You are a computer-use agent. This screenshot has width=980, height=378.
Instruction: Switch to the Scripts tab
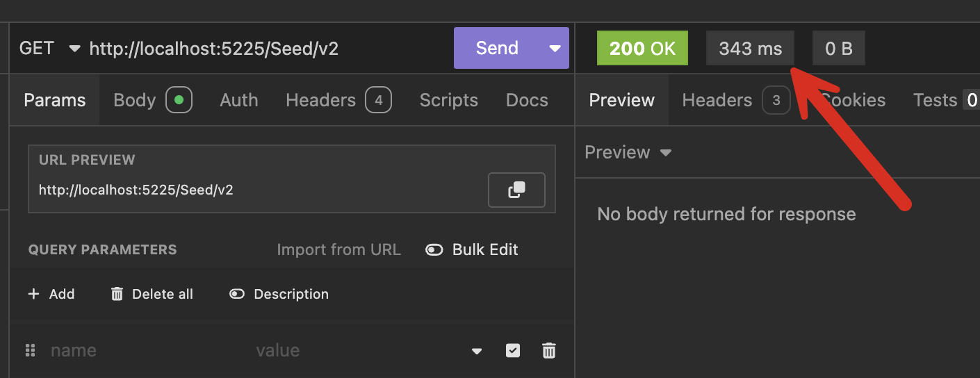pos(448,100)
